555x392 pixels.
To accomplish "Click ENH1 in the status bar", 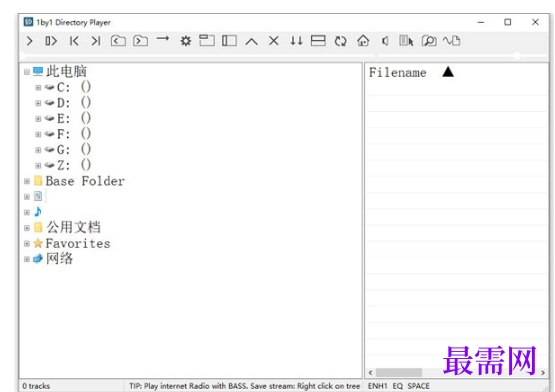I will pos(378,386).
